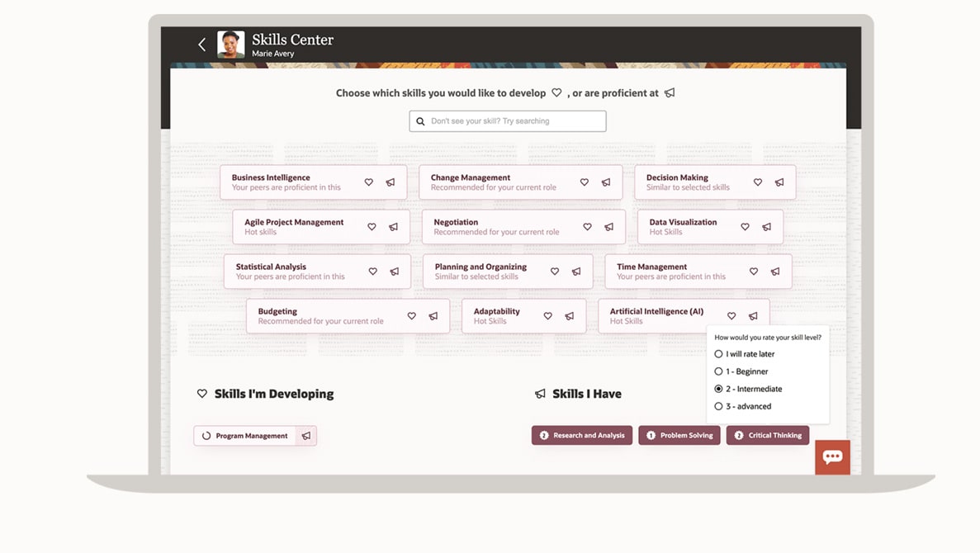Go back using the header arrow
Viewport: 980px width, 553px height.
coord(202,45)
